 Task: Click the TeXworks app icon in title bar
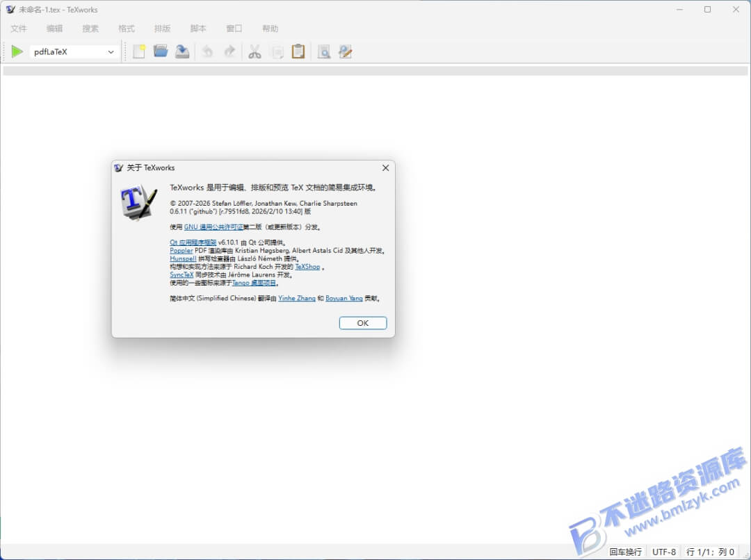pos(10,10)
